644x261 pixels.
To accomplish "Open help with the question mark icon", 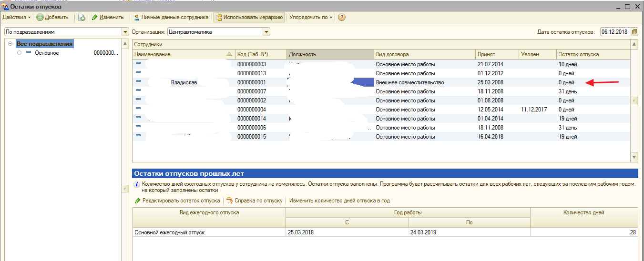I will click(x=341, y=17).
